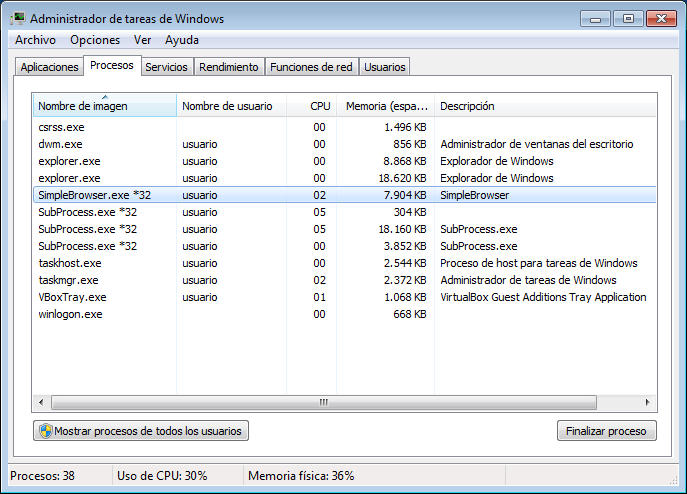Open the Ayuda menu
687x494 pixels.
(x=182, y=40)
